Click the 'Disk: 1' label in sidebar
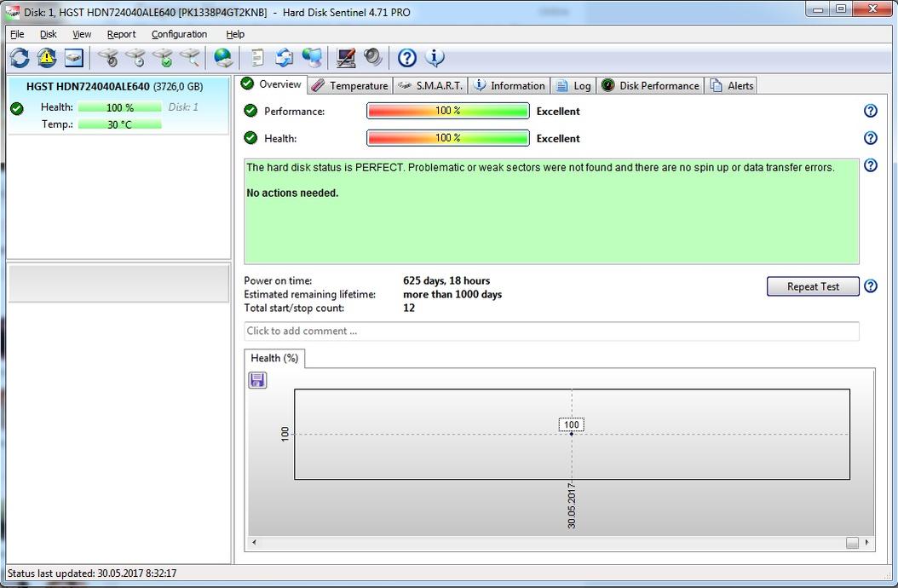 (x=183, y=107)
